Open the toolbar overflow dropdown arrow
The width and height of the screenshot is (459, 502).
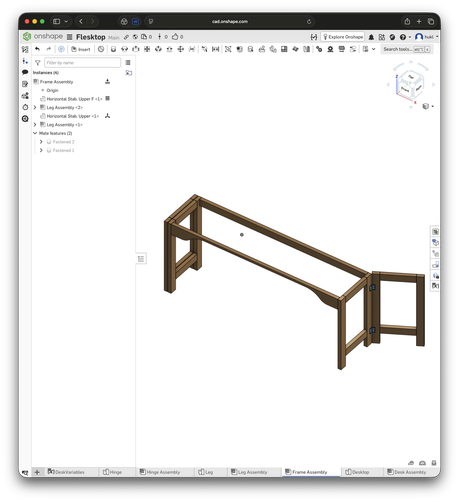tap(374, 49)
